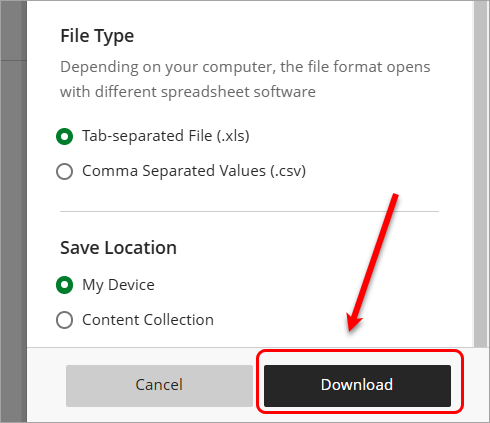Click the Download button

(x=357, y=386)
